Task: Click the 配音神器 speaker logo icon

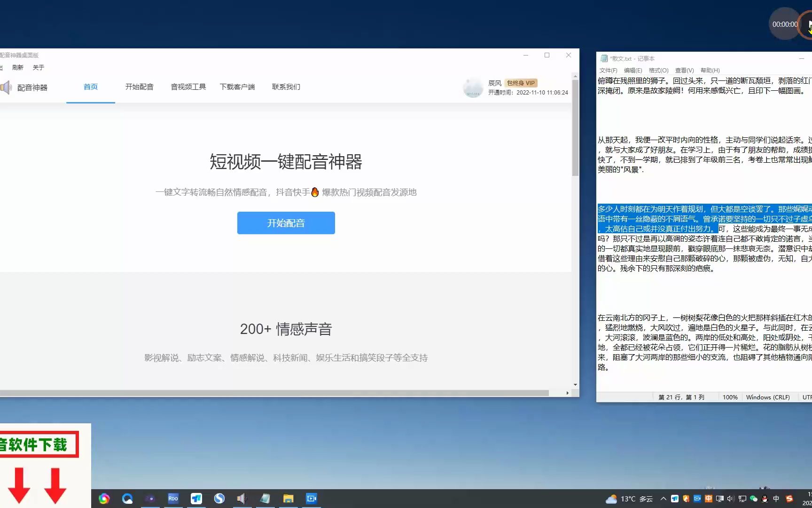Action: coord(6,87)
